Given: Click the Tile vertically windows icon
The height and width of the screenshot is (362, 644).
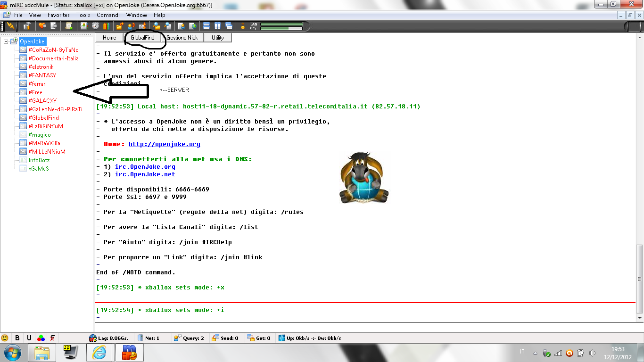Looking at the screenshot, I should pos(218,26).
